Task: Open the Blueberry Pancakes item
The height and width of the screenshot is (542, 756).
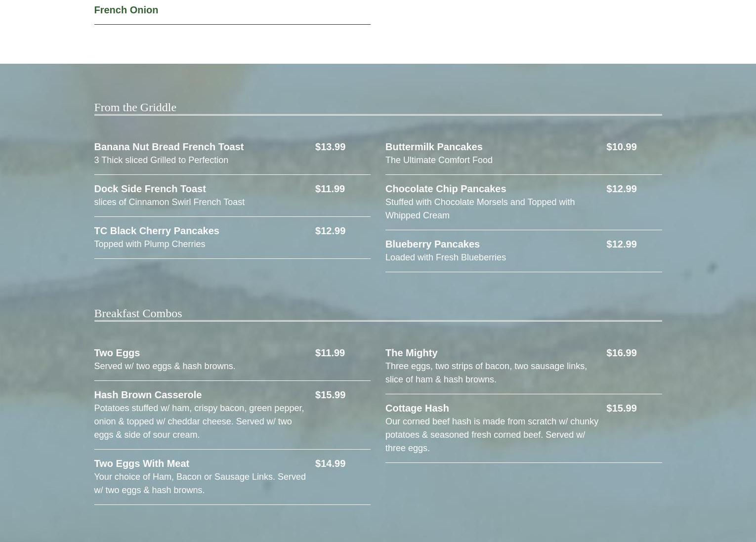Action: (432, 244)
